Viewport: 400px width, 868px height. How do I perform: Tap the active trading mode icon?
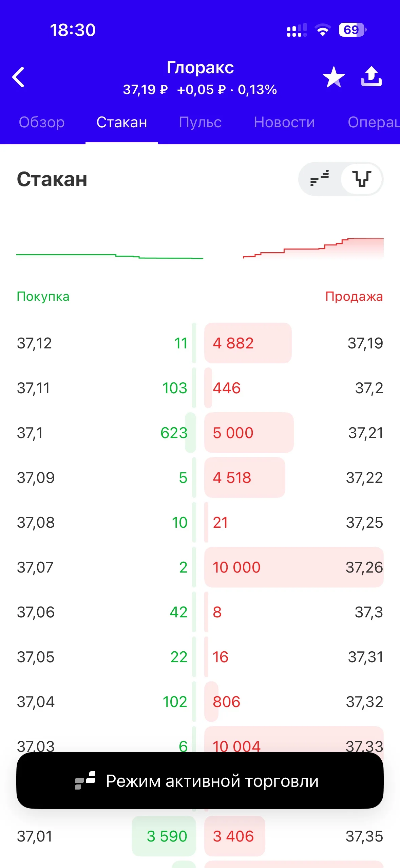pos(85,780)
